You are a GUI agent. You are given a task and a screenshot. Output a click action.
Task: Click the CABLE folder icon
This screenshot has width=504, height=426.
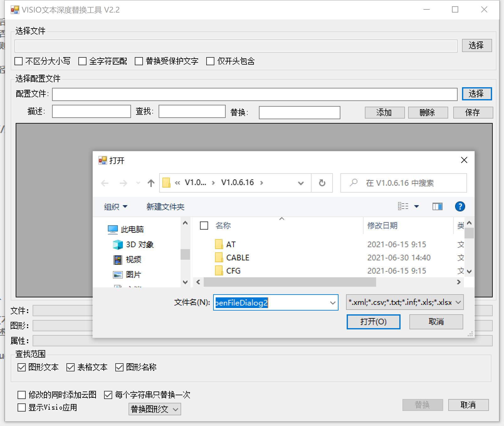[x=219, y=258]
